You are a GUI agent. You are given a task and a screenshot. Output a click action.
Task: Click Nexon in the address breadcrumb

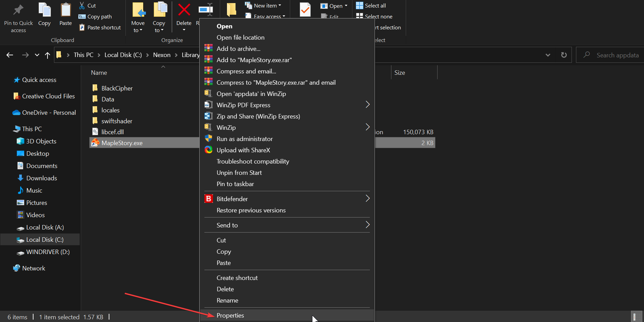[162, 55]
